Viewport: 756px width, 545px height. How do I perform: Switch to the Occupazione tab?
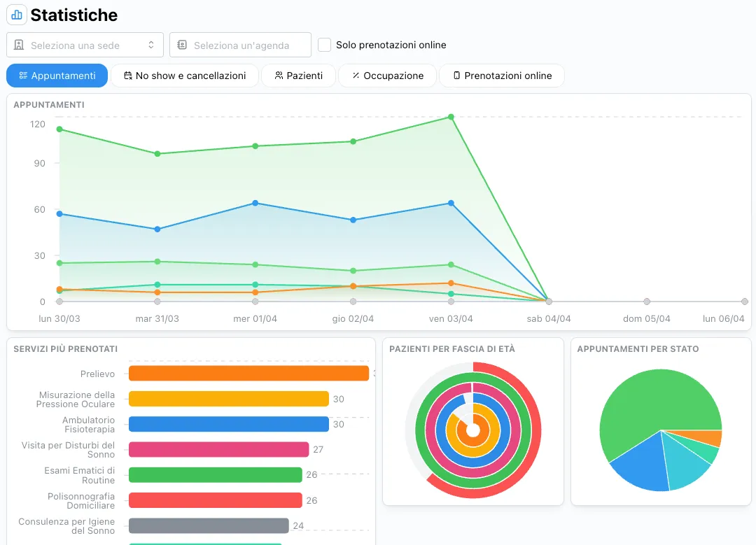[x=387, y=76]
